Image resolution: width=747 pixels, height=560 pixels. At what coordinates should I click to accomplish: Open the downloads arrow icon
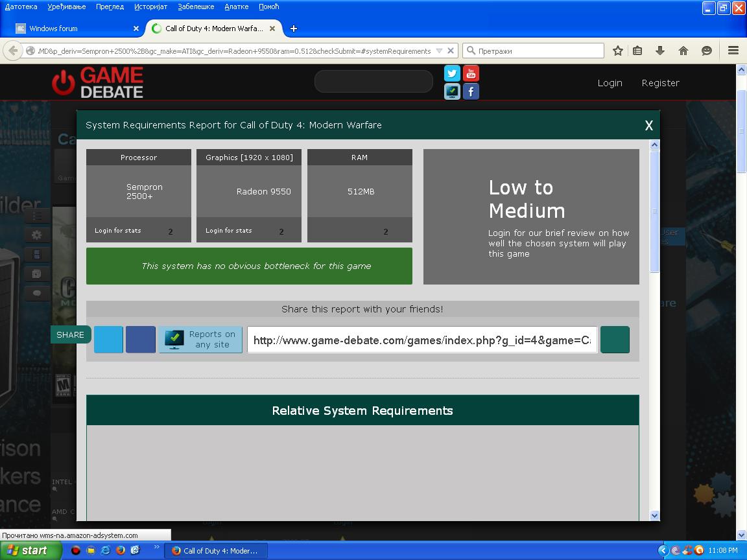point(660,51)
